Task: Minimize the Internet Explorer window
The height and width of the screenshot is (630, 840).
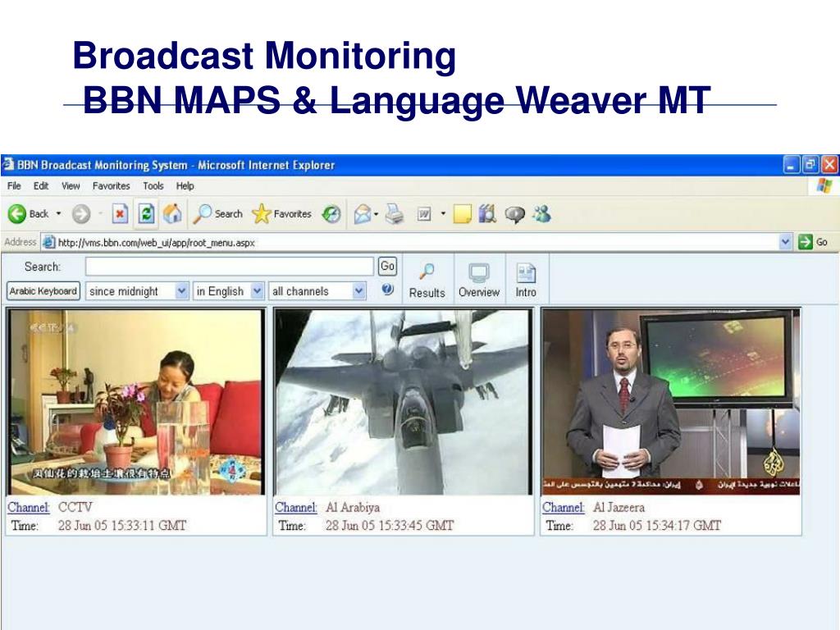Action: pyautogui.click(x=791, y=164)
